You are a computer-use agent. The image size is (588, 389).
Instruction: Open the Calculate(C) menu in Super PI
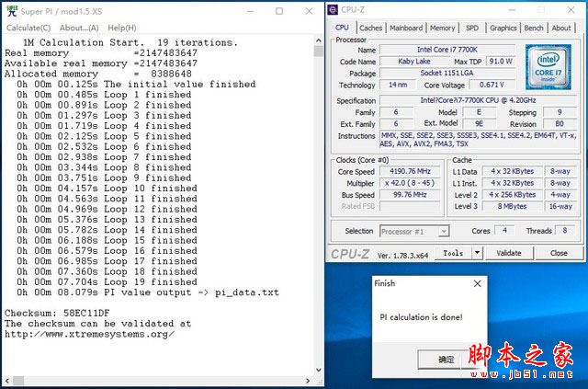coord(28,28)
